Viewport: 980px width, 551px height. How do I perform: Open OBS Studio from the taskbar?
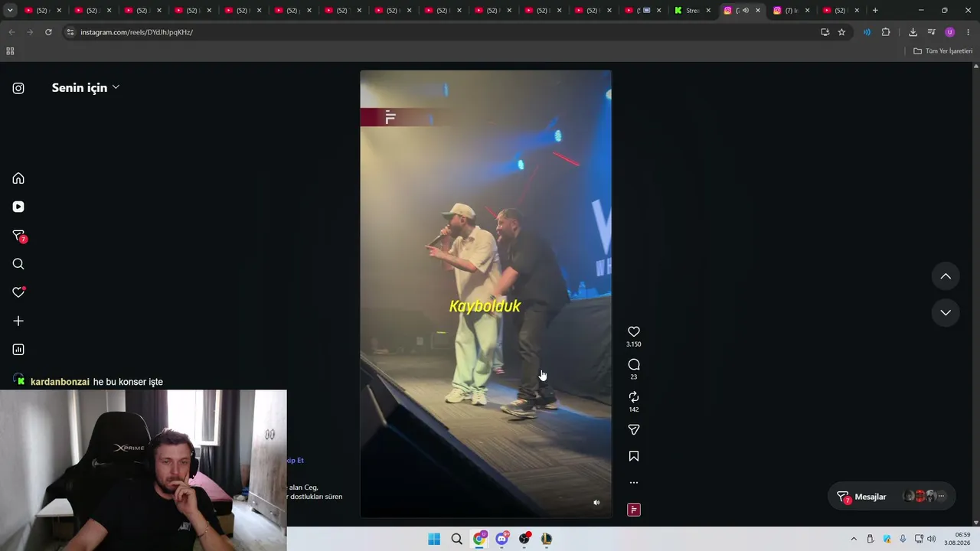coord(524,539)
